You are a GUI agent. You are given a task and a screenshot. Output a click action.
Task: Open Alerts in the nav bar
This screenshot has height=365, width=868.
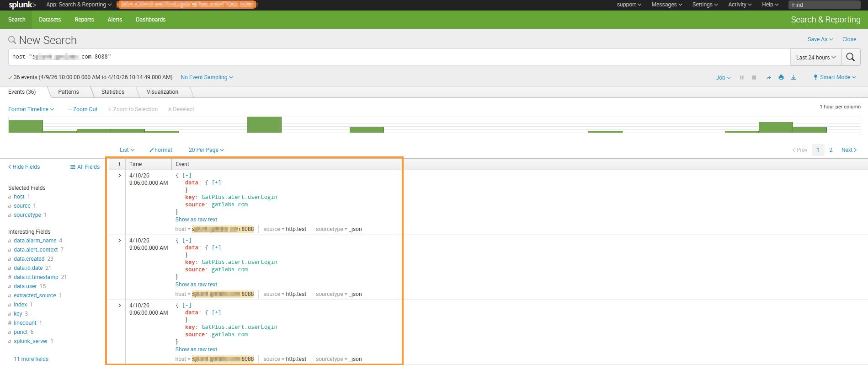point(115,20)
